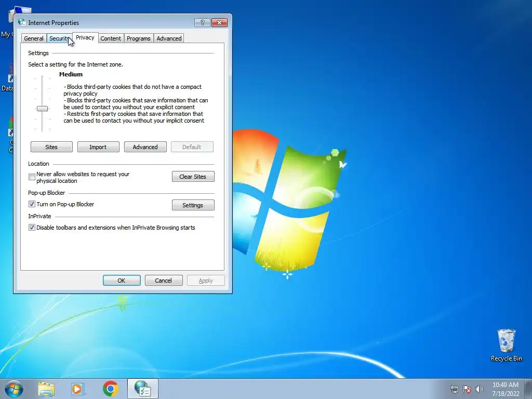Screen dimensions: 532x399
Task: Click the network connection tray icon
Action: [454, 389]
